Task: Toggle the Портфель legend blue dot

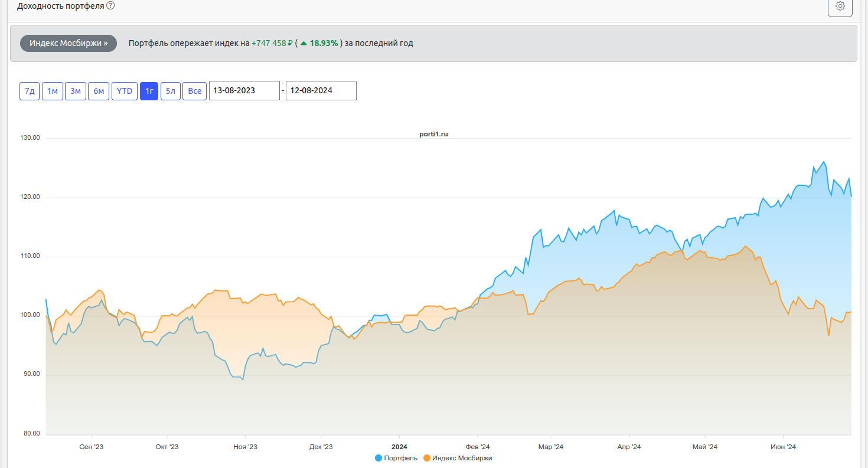Action: (x=378, y=458)
